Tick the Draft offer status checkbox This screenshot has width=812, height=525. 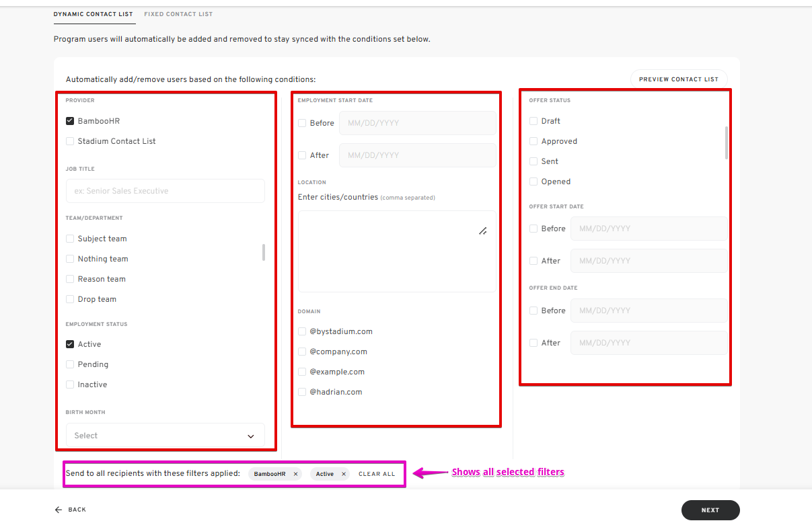pyautogui.click(x=533, y=121)
